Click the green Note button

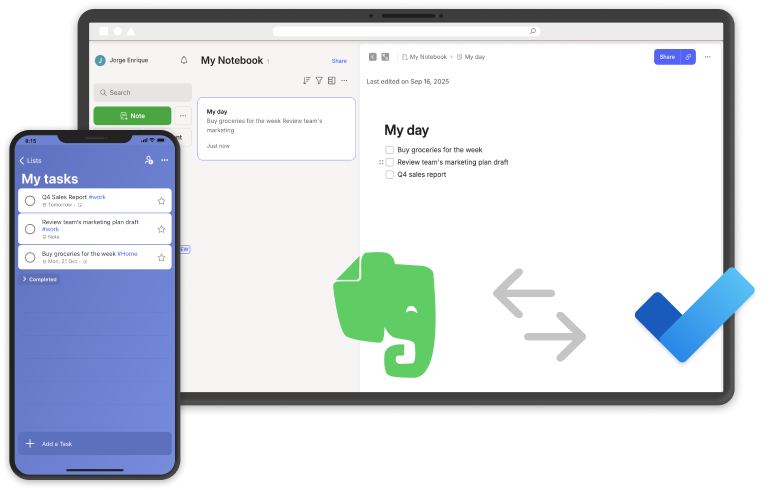pyautogui.click(x=132, y=116)
